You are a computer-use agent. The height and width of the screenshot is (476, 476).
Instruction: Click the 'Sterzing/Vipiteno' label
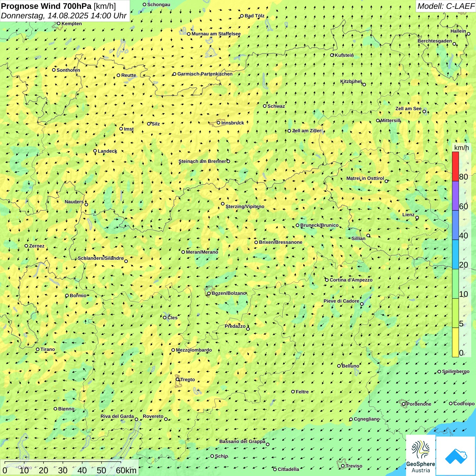[245, 206]
